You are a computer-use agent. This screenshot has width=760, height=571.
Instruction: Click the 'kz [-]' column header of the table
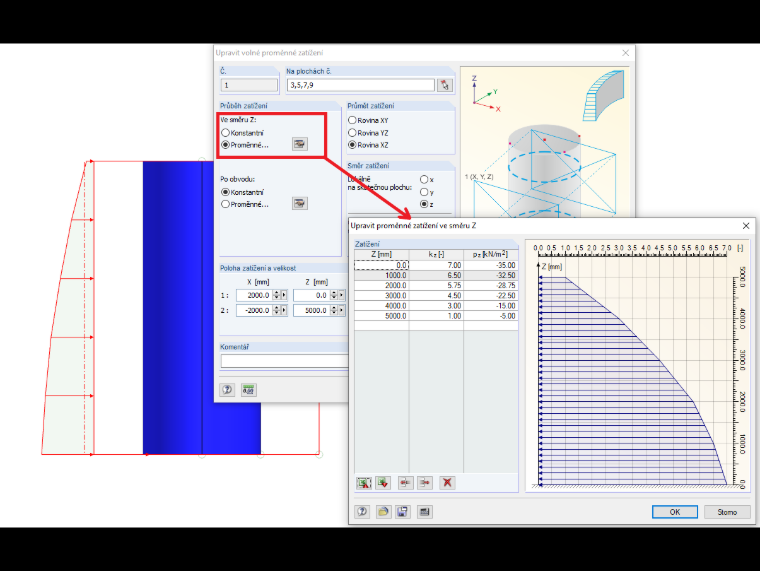[436, 254]
